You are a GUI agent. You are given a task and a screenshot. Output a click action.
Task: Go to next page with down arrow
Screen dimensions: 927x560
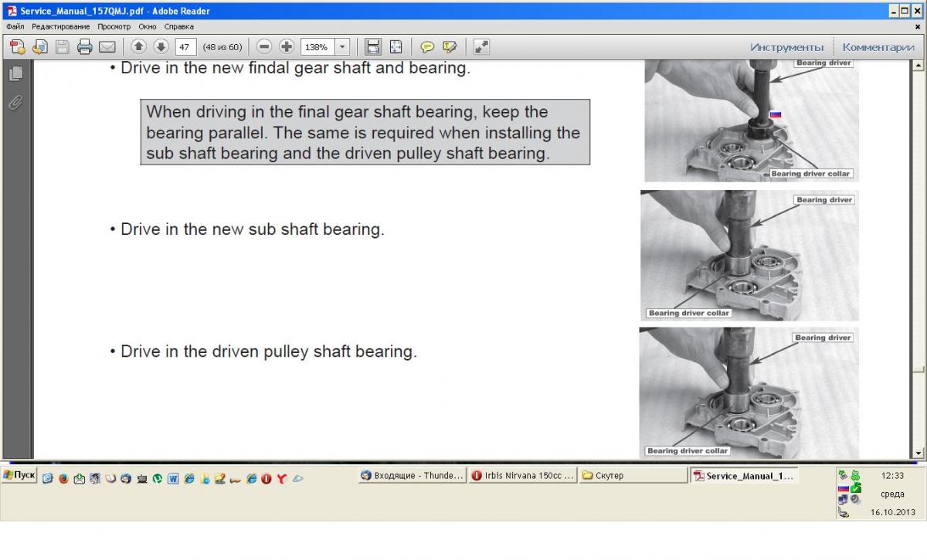pos(161,46)
